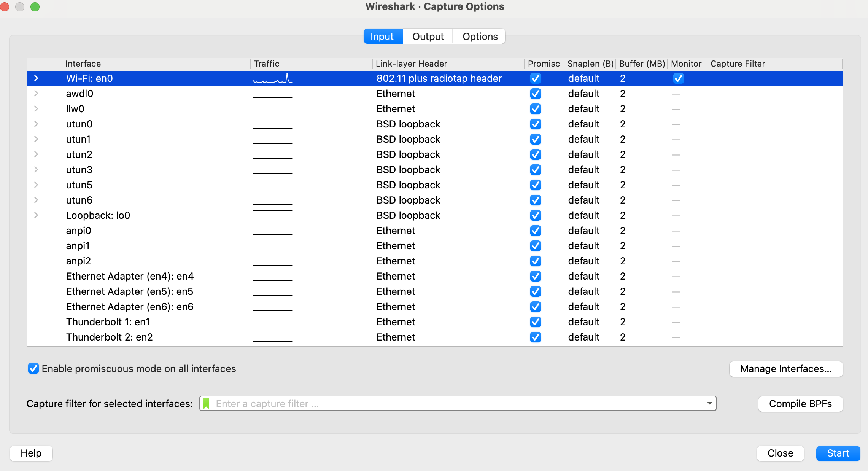Disable promiscuous mode for awdl0
Viewport: 868px width, 471px height.
(535, 94)
